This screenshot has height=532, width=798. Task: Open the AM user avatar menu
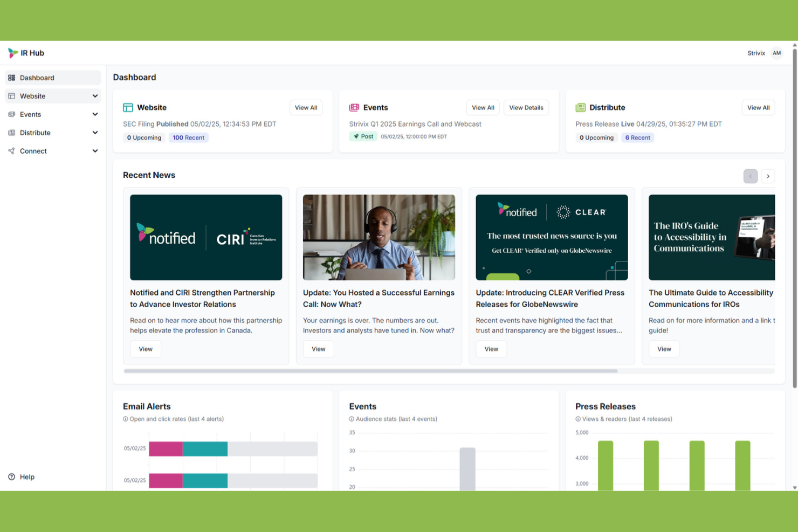coord(776,53)
